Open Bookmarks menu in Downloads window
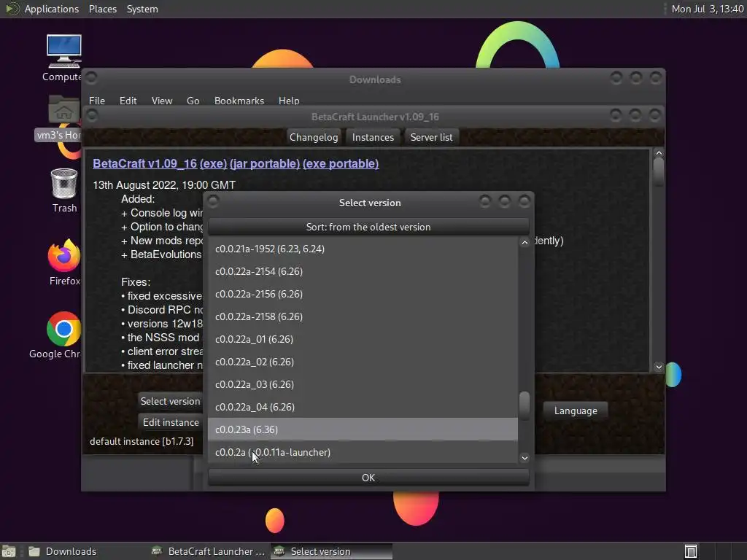Viewport: 747px width, 560px height. click(x=239, y=101)
